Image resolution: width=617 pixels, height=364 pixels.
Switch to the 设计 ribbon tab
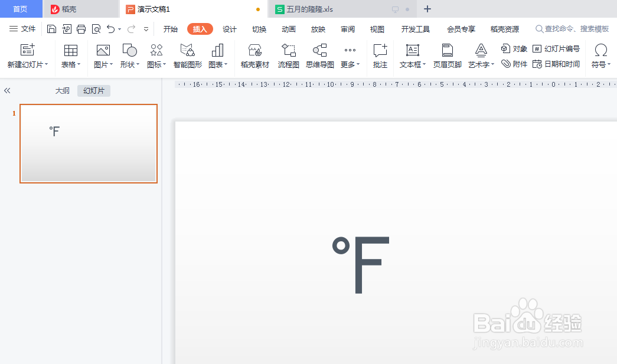(230, 28)
